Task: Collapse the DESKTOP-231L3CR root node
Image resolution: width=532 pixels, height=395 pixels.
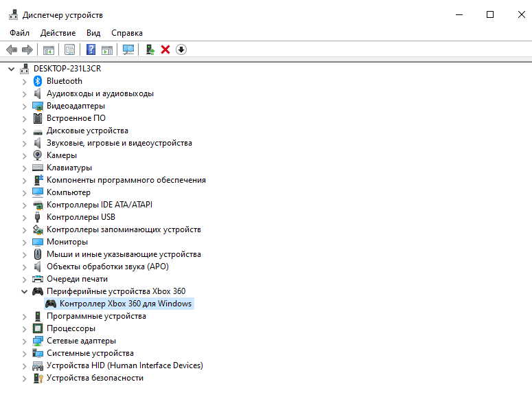Action: point(11,69)
